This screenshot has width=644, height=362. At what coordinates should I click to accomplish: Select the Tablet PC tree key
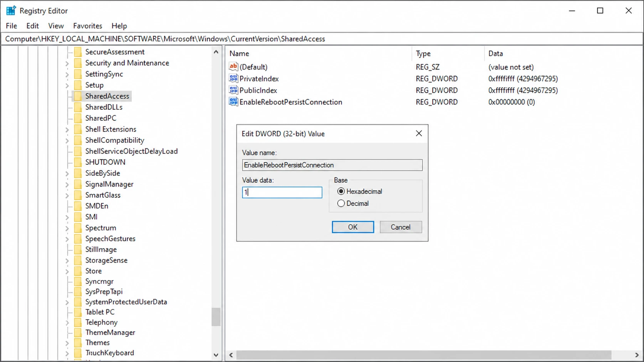[100, 312]
